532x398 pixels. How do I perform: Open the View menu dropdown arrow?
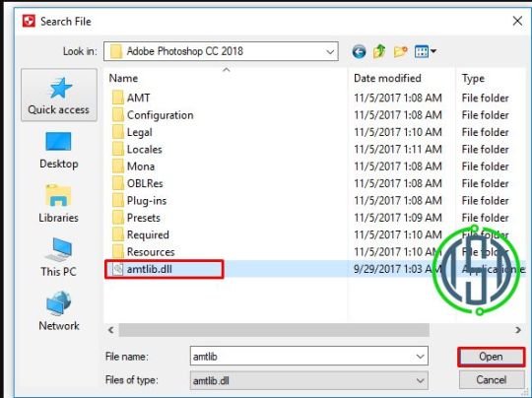pos(433,52)
